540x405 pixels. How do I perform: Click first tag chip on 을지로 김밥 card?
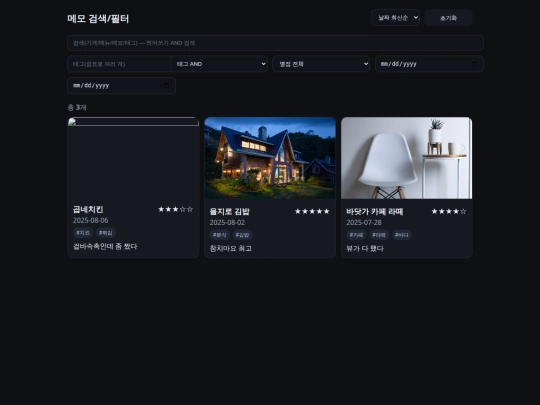coord(219,235)
